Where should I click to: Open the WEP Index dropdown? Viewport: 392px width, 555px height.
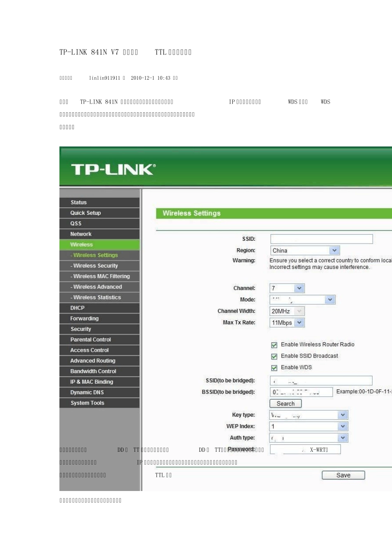pos(309,427)
